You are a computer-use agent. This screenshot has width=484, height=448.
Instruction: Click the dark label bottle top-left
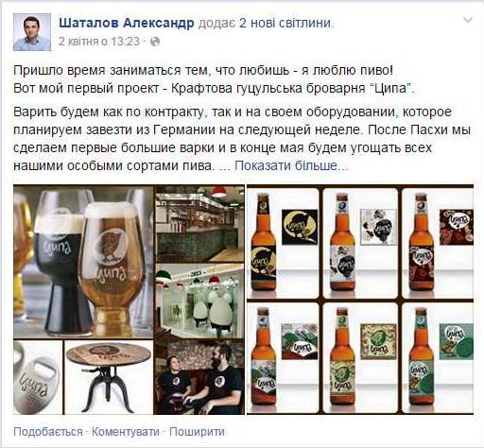264,242
